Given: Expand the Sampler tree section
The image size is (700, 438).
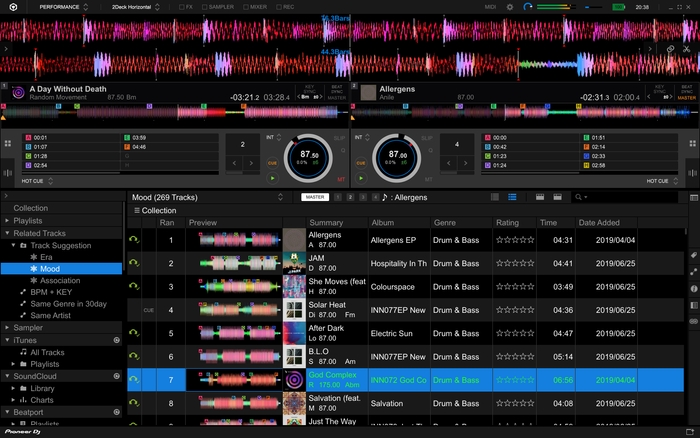Looking at the screenshot, I should (9, 327).
